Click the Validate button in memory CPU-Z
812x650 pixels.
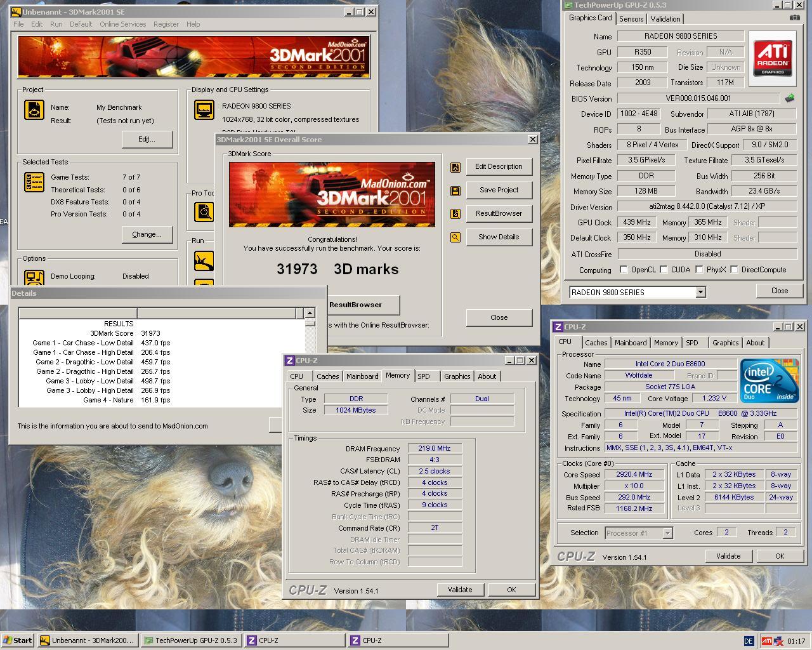460,590
